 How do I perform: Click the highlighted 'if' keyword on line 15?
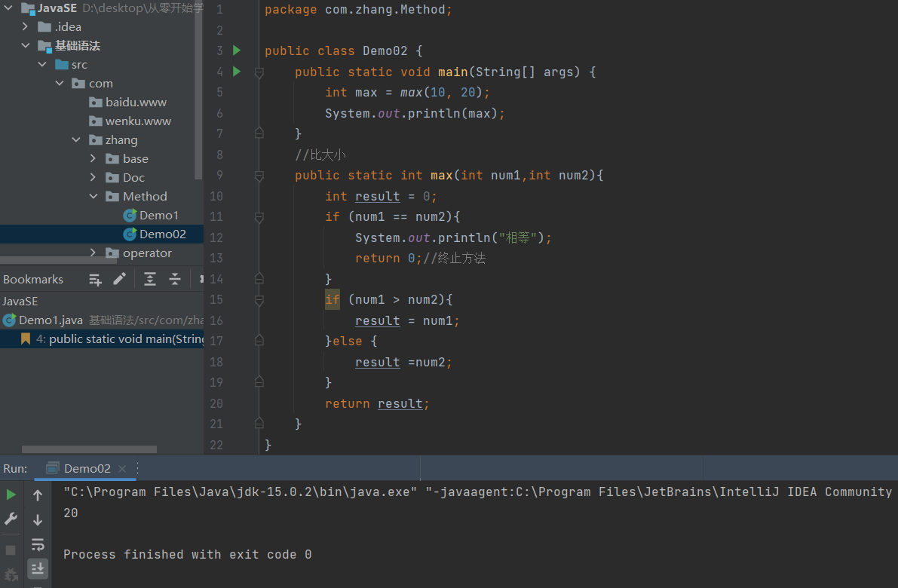[333, 299]
